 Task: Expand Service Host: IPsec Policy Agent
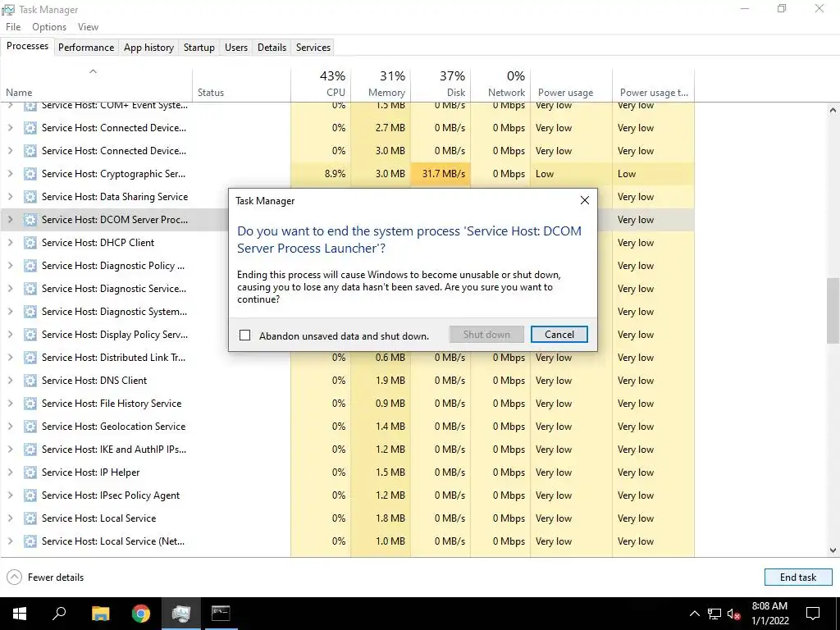[x=10, y=495]
